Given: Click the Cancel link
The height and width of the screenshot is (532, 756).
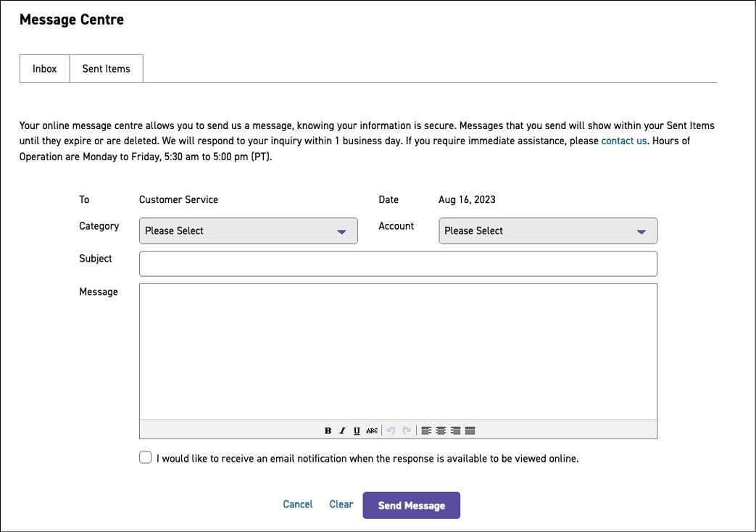Looking at the screenshot, I should [298, 504].
